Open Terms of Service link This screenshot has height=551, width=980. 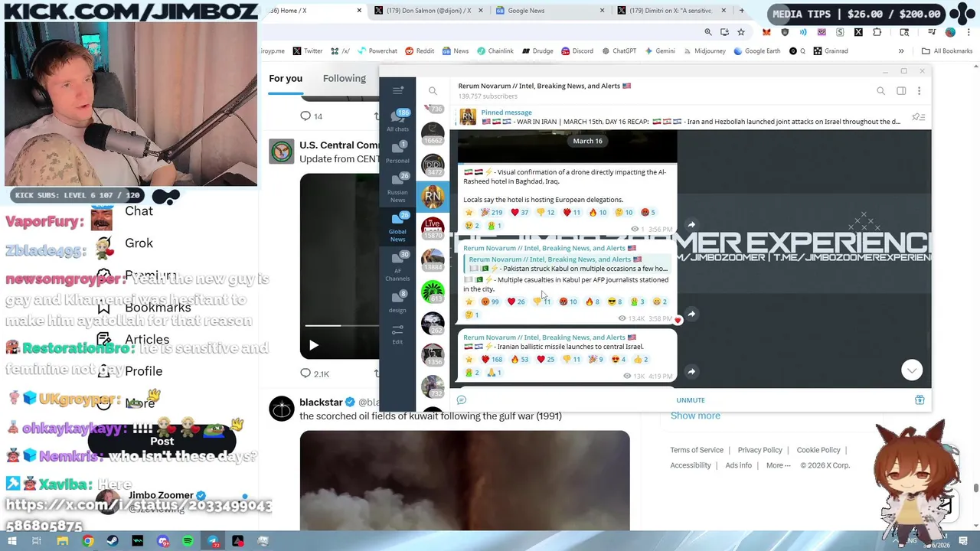(697, 450)
